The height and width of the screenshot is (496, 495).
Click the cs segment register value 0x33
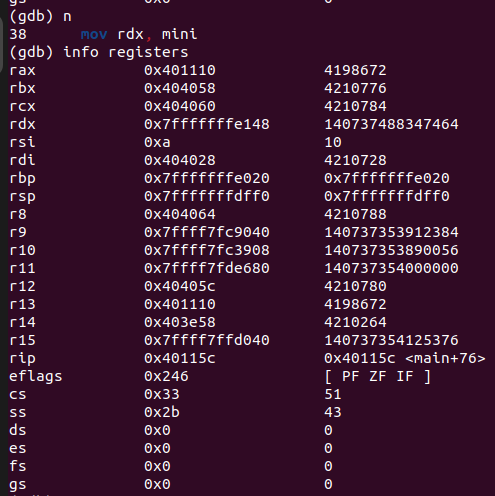tap(162, 394)
